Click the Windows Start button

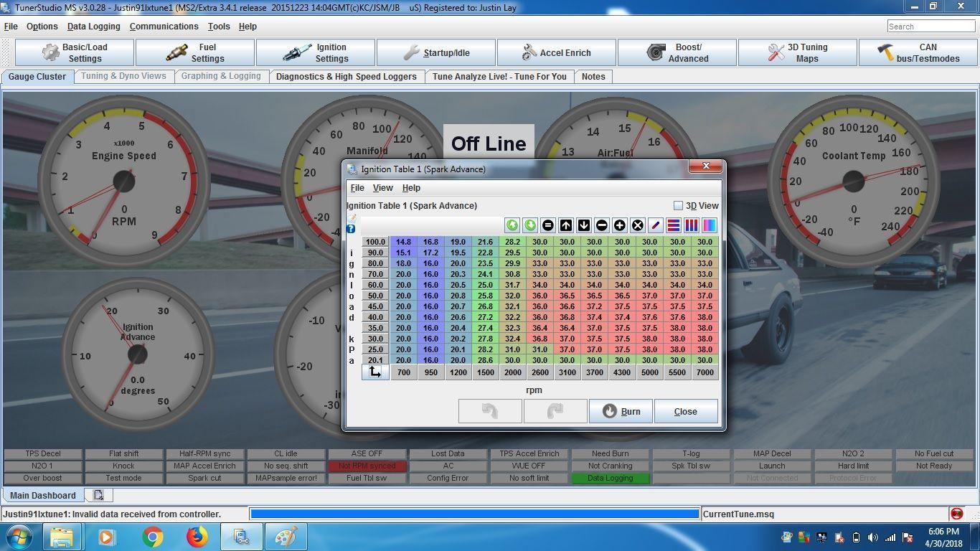(19, 537)
